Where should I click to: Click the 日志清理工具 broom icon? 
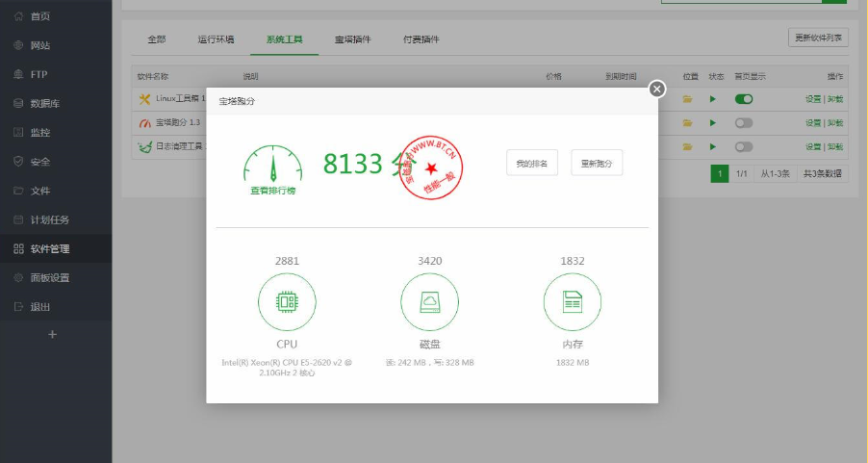pyautogui.click(x=144, y=146)
